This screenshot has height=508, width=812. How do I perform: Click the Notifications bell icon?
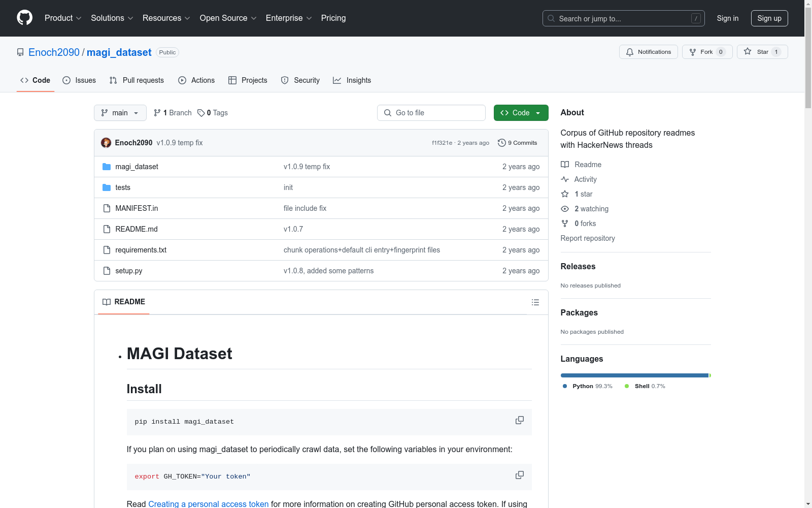(x=630, y=52)
